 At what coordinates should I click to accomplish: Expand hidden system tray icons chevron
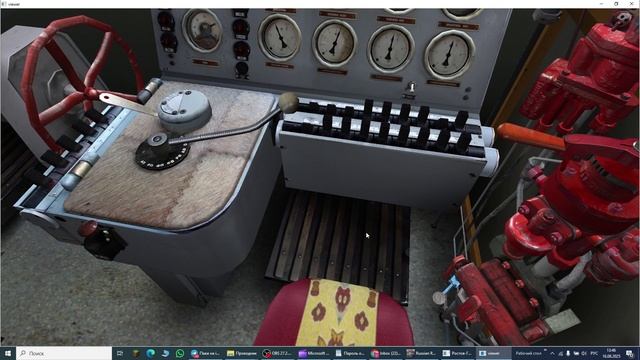pyautogui.click(x=552, y=353)
